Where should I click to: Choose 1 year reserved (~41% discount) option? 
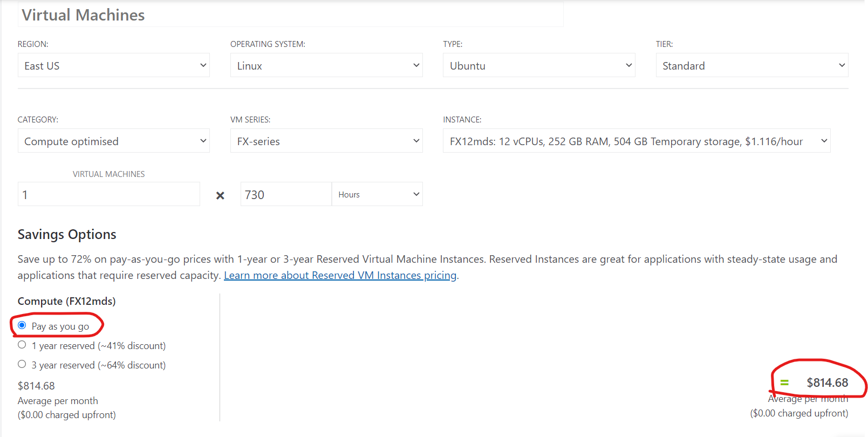[x=22, y=345]
